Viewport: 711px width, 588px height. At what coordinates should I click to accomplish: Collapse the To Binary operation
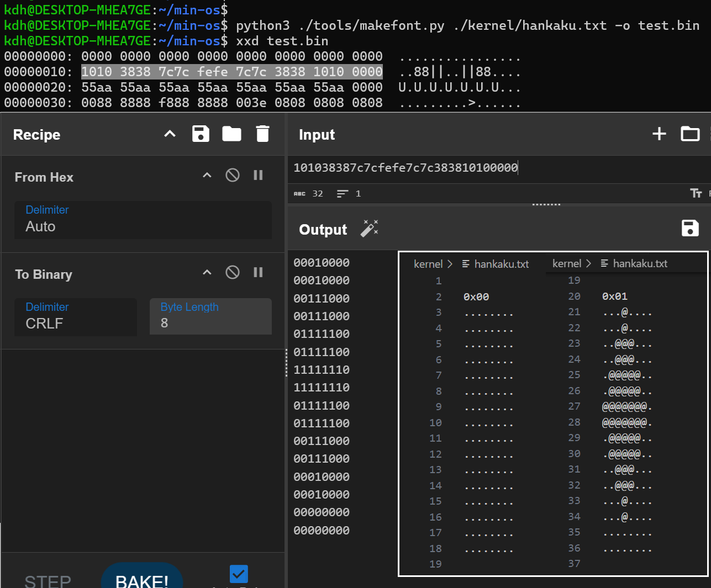click(x=207, y=273)
